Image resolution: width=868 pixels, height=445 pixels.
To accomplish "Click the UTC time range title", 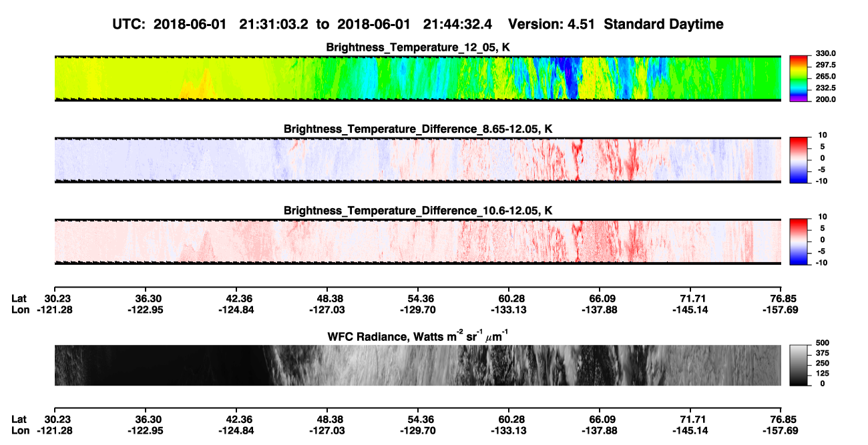I will point(418,24).
